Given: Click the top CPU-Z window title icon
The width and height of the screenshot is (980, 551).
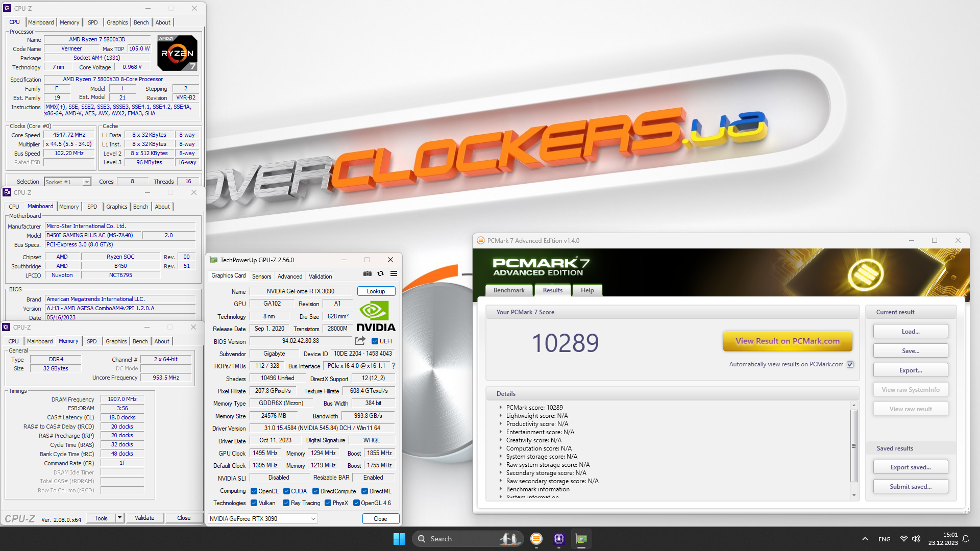Looking at the screenshot, I should [7, 8].
